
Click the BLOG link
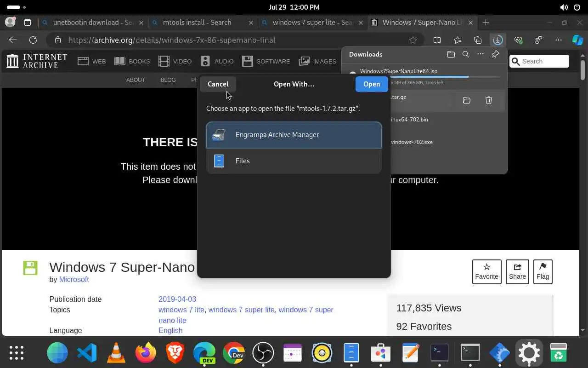click(x=168, y=80)
